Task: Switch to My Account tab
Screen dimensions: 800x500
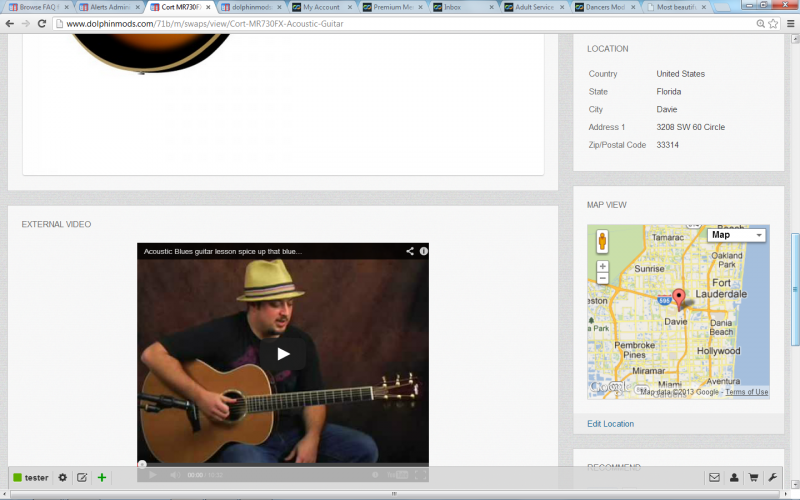Action: point(321,7)
